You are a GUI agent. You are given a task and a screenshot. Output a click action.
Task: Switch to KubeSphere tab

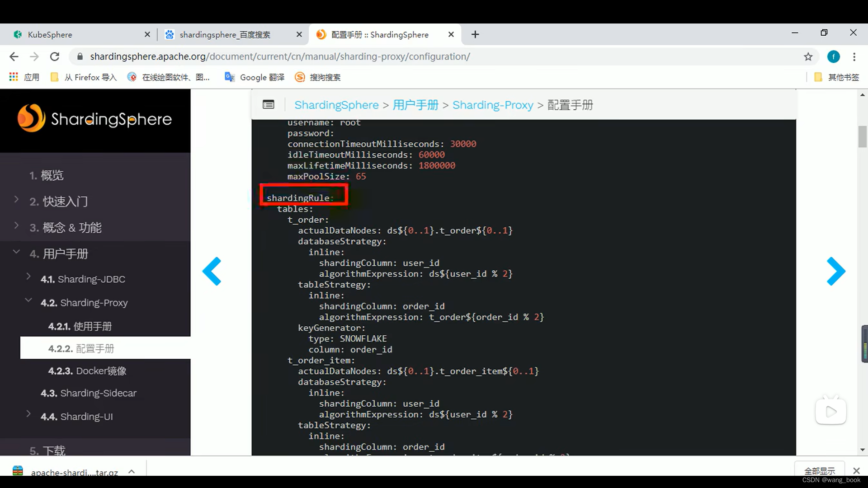click(x=81, y=34)
